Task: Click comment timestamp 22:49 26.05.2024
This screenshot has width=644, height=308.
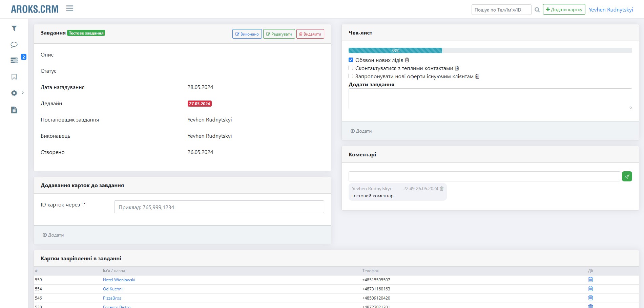Action: tap(421, 189)
